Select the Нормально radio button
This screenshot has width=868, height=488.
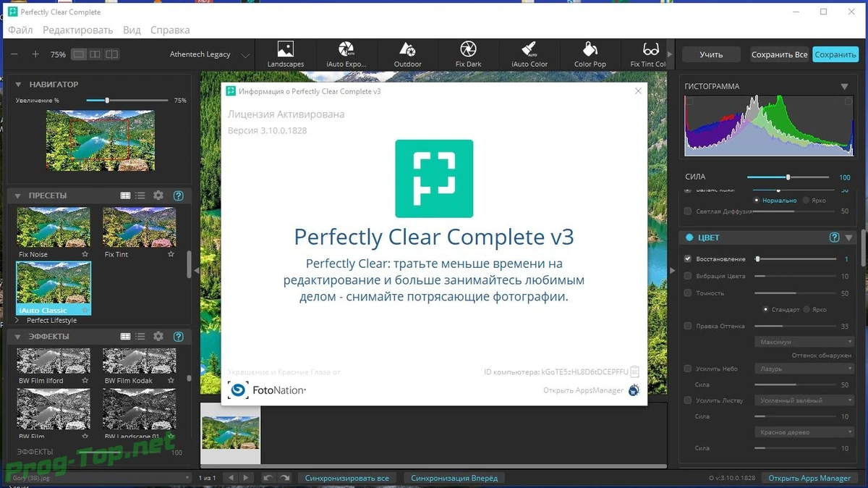(x=757, y=200)
